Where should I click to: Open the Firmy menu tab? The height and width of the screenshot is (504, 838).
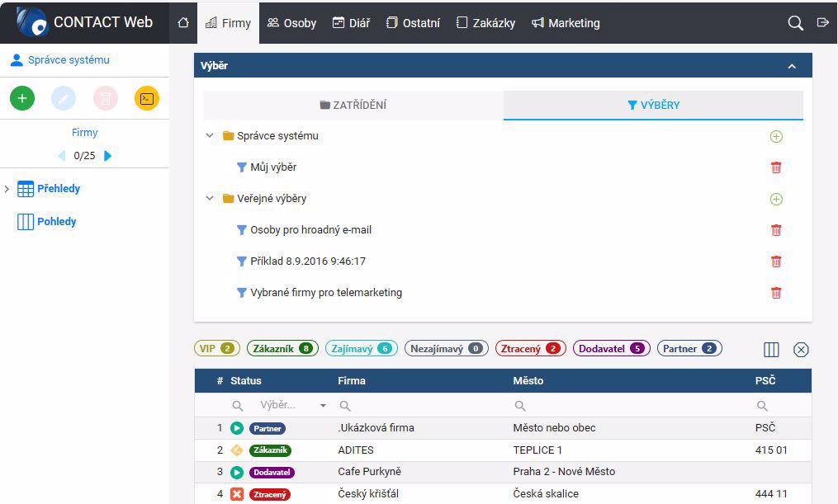228,23
